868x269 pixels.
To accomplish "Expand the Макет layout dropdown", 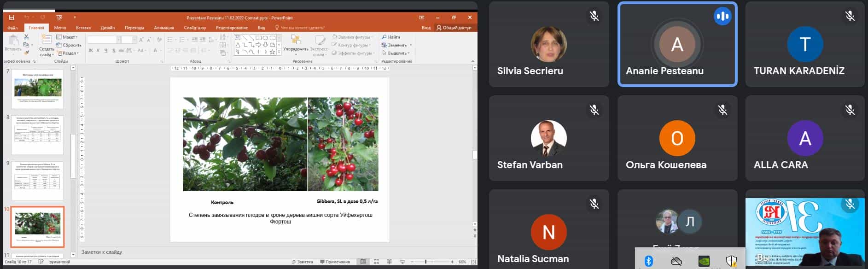I will coord(67,37).
